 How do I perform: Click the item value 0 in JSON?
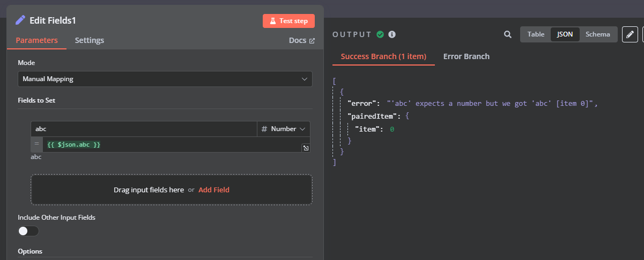tap(392, 129)
